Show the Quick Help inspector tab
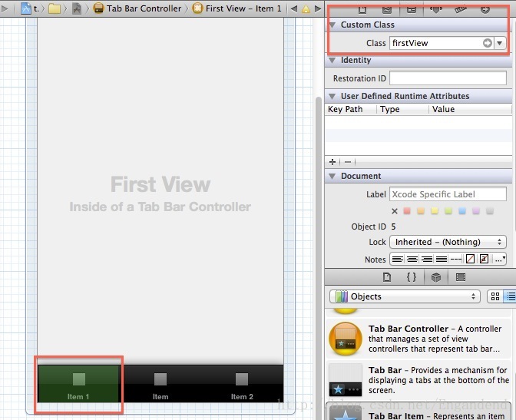This screenshot has width=516, height=420. tap(387, 9)
